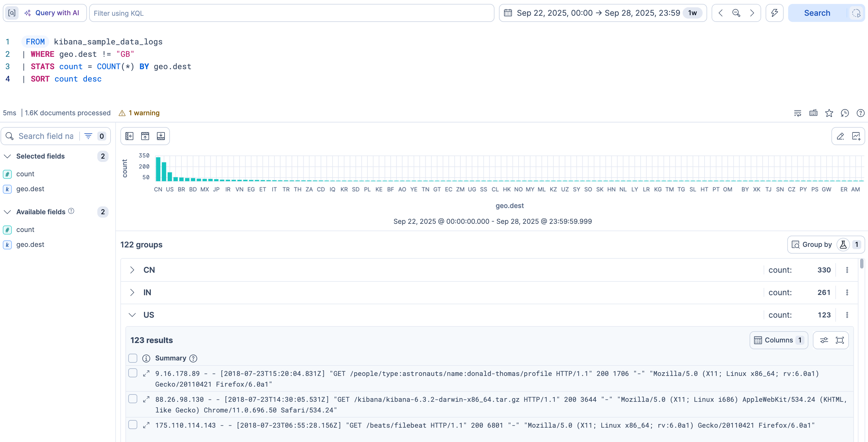The width and height of the screenshot is (868, 442).
Task: Toggle select-all rows checkbox
Action: pos(133,358)
